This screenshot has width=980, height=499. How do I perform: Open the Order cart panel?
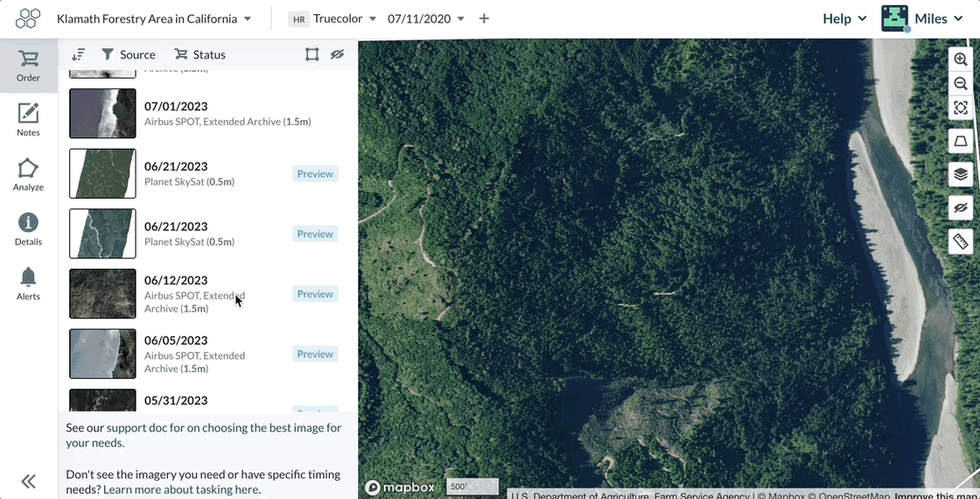click(x=28, y=66)
